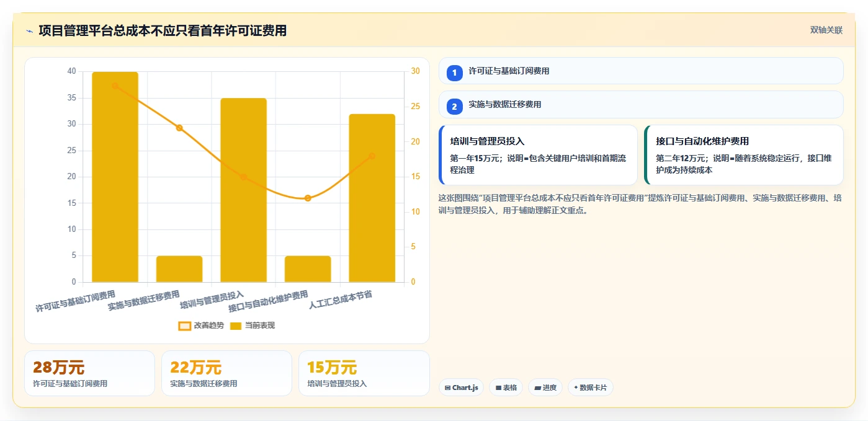The height and width of the screenshot is (421, 868).
Task: Click the 数据卡片 tag chip
Action: coord(591,388)
